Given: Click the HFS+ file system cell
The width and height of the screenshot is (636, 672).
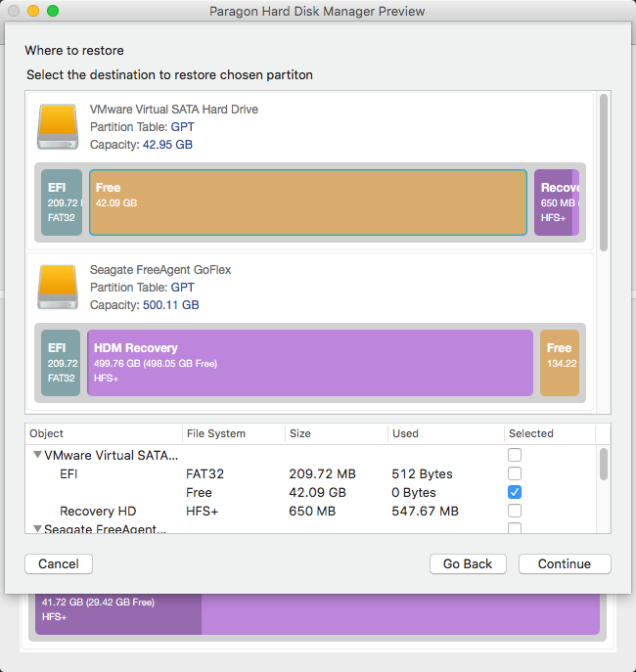Looking at the screenshot, I should click(202, 512).
